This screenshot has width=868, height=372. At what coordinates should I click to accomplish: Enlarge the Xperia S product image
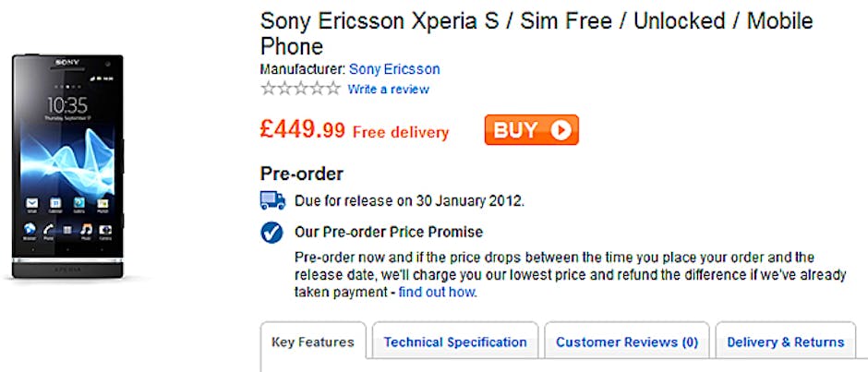(67, 166)
